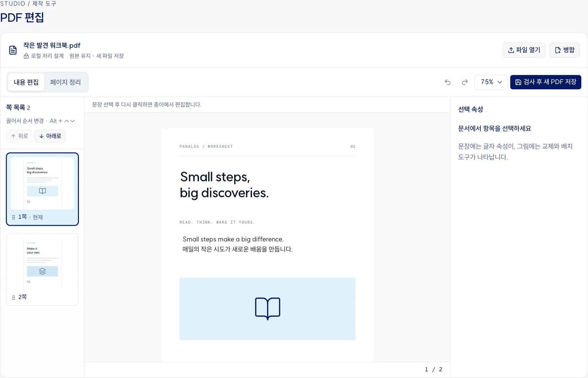Image resolution: width=588 pixels, height=378 pixels.
Task: Click the STUDIO / 제작 도구 breadcrumb
Action: [28, 4]
